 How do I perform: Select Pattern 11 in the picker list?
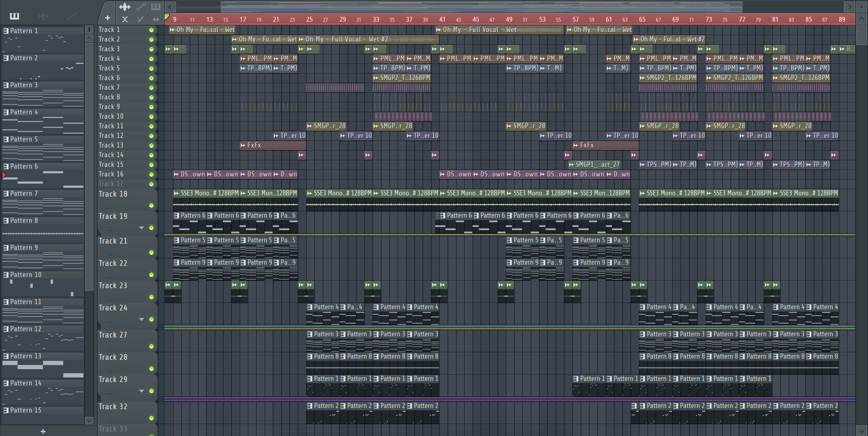pos(43,302)
